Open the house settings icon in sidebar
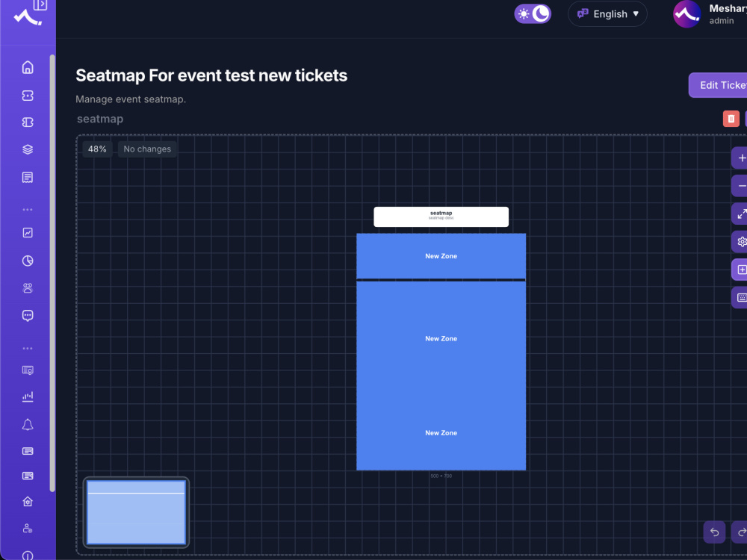The height and width of the screenshot is (560, 747). pyautogui.click(x=28, y=502)
